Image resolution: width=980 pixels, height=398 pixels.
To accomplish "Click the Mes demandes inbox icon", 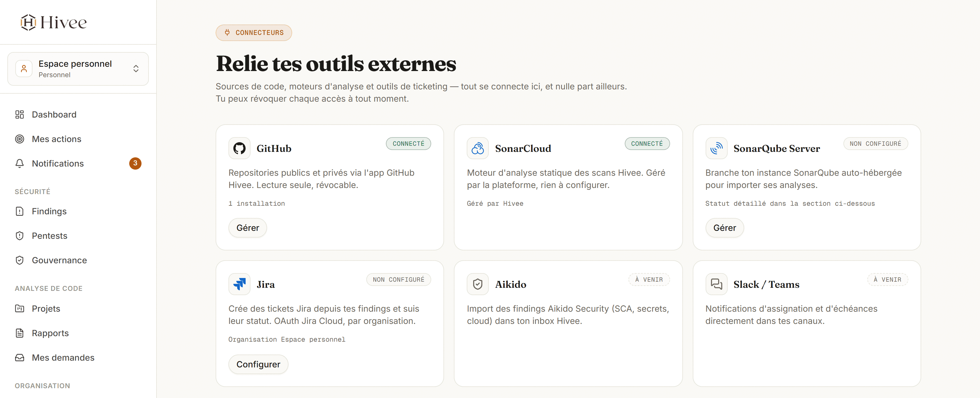I will 19,358.
